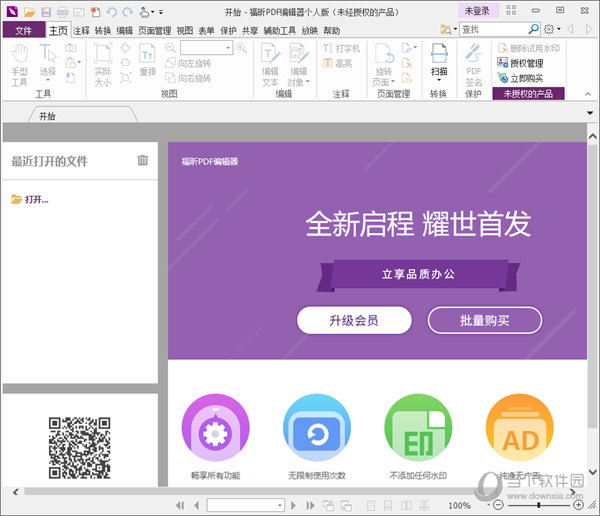Switch to the Home (主页) ribbon tab

[58, 30]
